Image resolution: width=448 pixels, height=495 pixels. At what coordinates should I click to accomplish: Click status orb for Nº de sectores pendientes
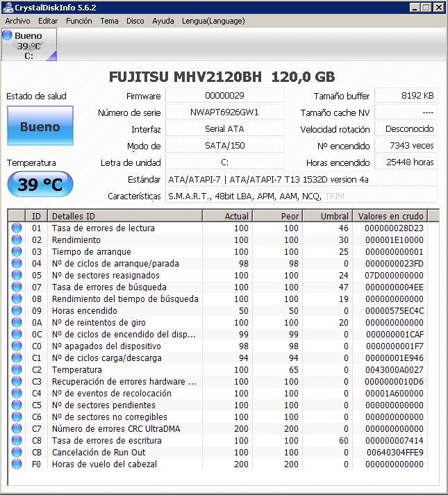pyautogui.click(x=17, y=405)
